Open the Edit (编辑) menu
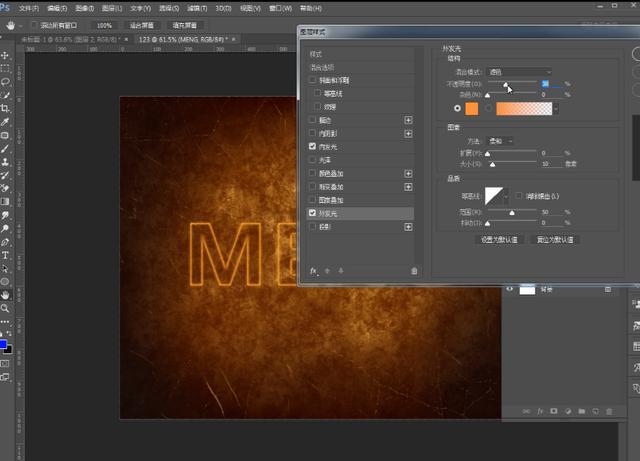This screenshot has height=461, width=640. [x=57, y=8]
